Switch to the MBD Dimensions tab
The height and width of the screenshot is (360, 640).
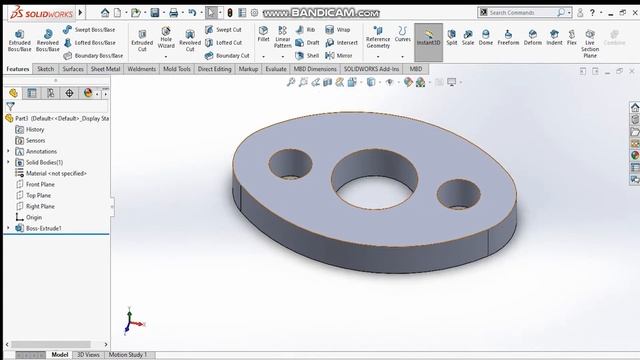coord(315,69)
